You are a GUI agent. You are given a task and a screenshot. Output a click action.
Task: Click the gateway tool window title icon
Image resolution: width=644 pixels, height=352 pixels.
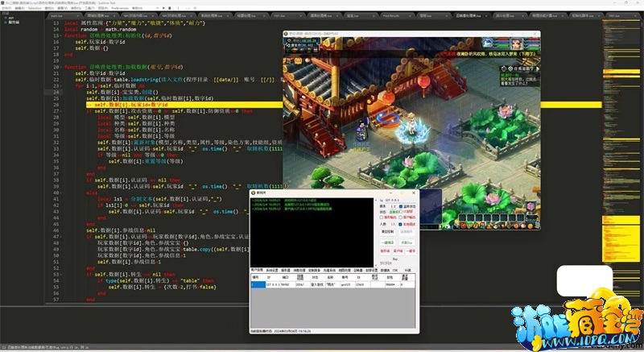[x=255, y=194]
